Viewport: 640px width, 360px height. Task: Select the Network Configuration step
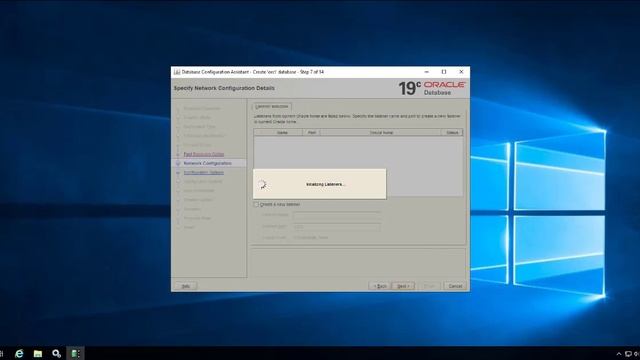207,163
